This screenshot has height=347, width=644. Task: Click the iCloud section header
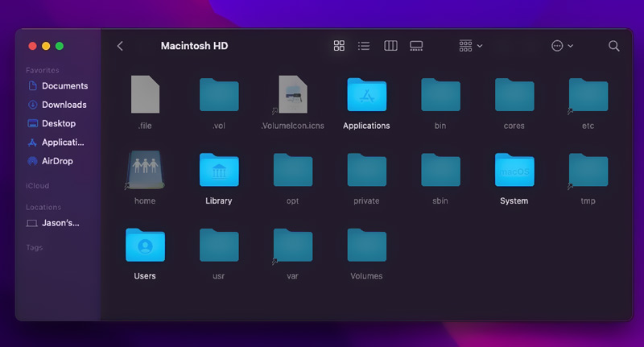tap(37, 186)
